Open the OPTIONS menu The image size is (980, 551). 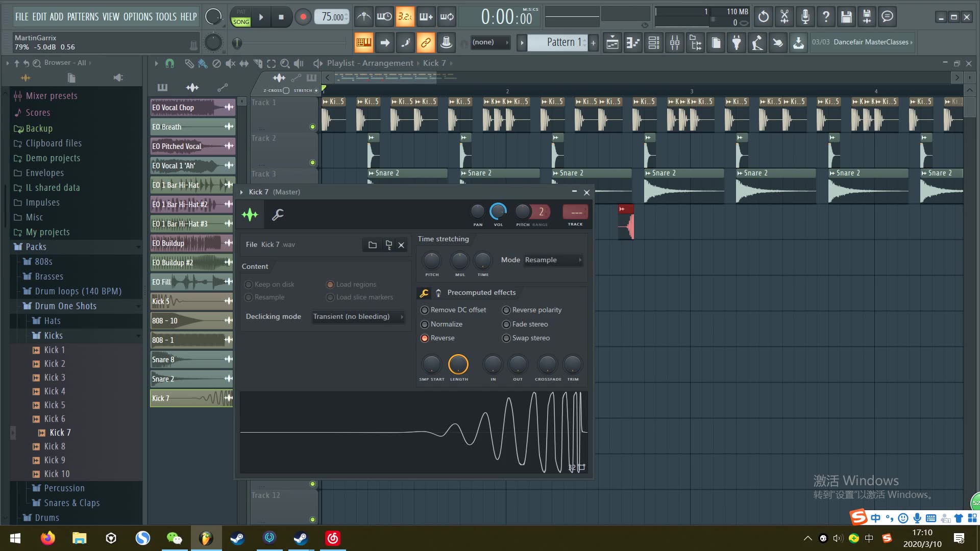point(138,17)
